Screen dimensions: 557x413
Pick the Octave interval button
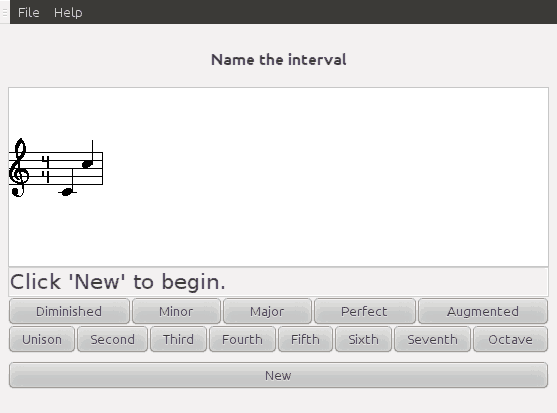click(510, 339)
